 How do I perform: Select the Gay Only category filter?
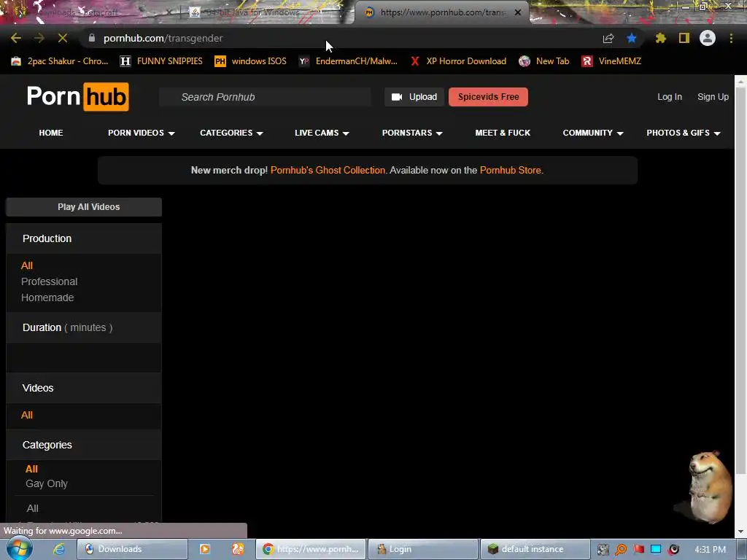coord(47,484)
